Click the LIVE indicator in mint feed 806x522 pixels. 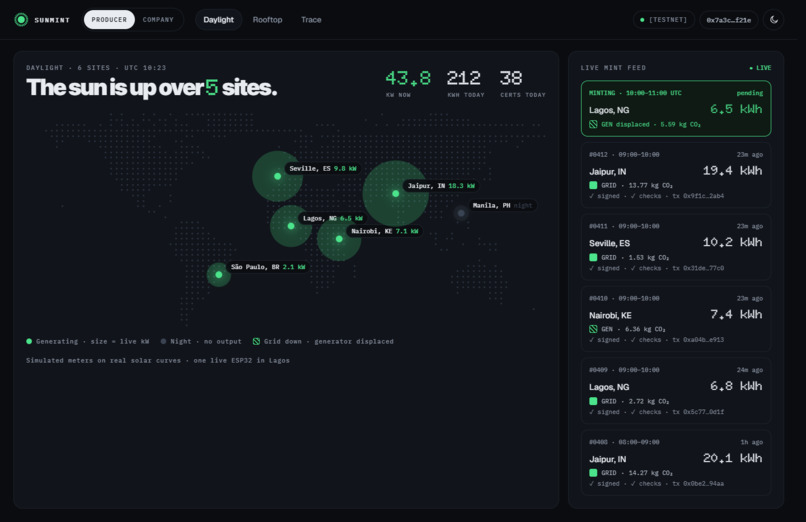pos(760,68)
